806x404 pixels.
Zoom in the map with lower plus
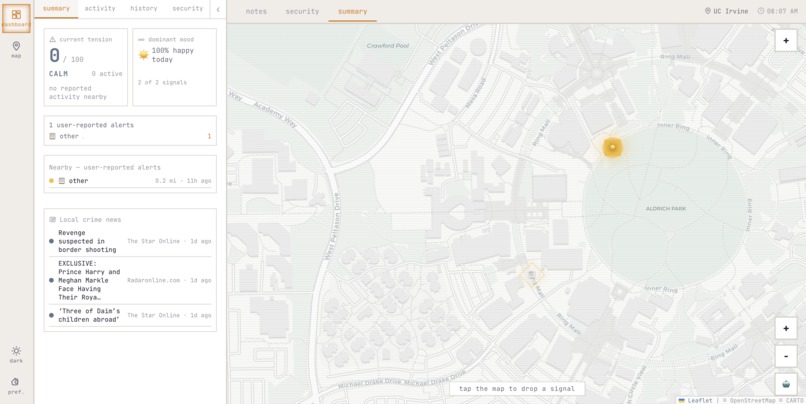pos(786,328)
